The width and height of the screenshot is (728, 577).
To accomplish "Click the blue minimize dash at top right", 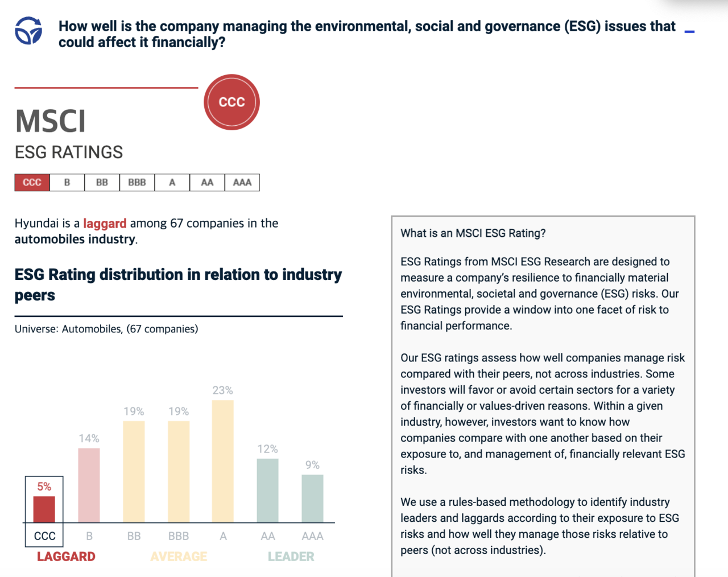I will pyautogui.click(x=690, y=32).
